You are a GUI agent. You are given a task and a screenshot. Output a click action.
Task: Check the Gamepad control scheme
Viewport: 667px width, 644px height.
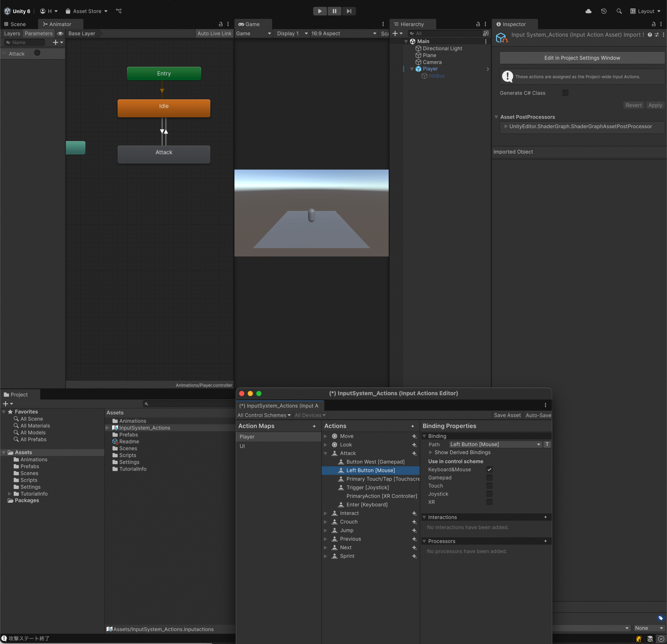(x=489, y=477)
